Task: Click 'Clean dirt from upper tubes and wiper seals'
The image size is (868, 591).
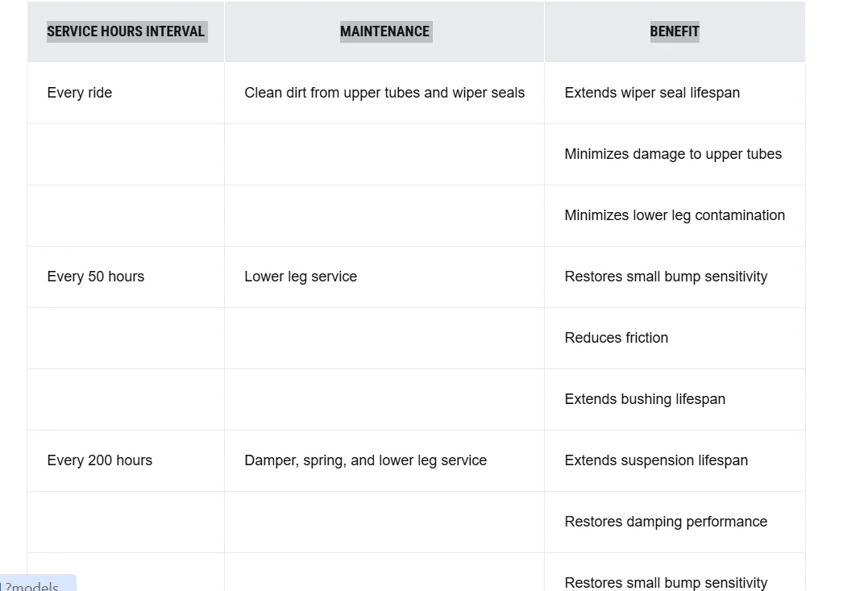Action: (x=384, y=93)
